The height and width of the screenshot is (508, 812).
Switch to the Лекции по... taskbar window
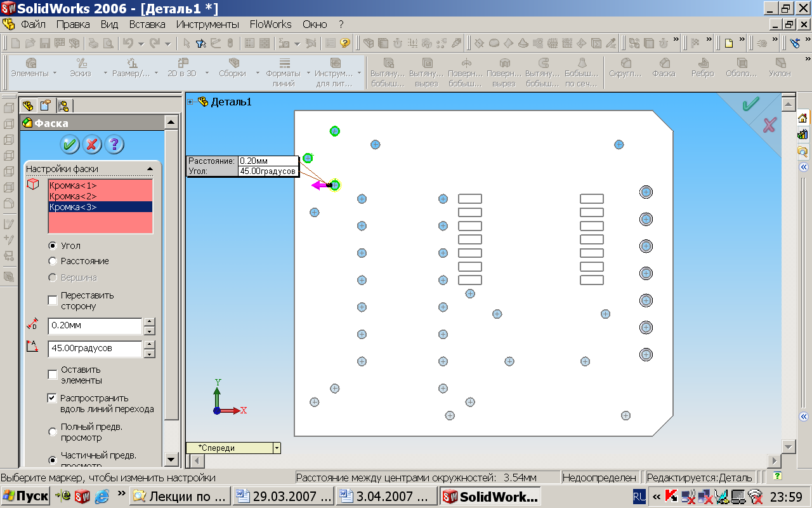pos(181,496)
